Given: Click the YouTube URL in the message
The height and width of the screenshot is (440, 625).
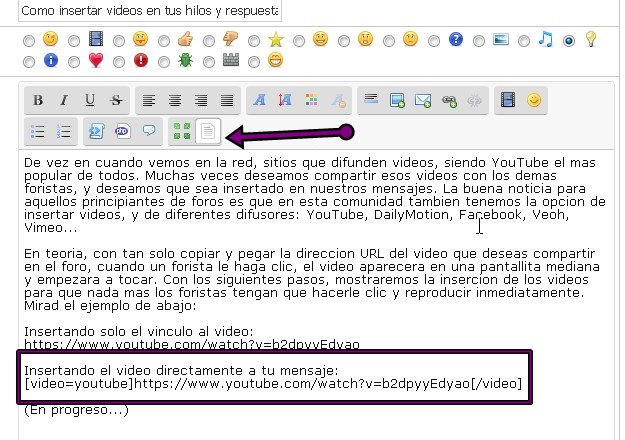Looking at the screenshot, I should pos(191,345).
